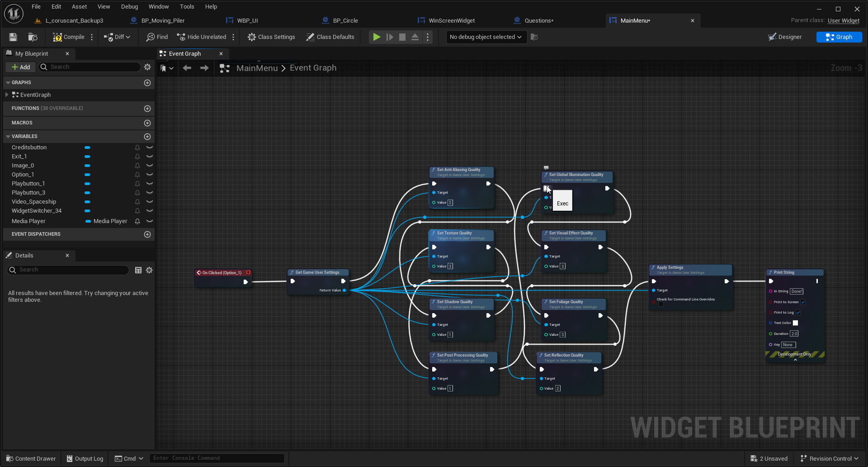This screenshot has width=868, height=467.
Task: Toggle Hide Unrelated nodes
Action: pyautogui.click(x=202, y=37)
